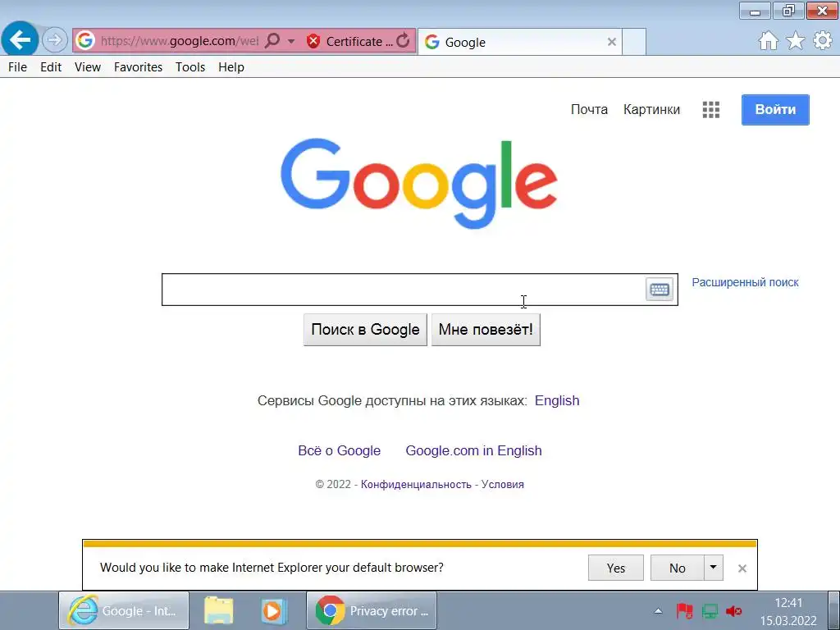Open the Конфиденциальность link
Image resolution: width=840 pixels, height=630 pixels.
pos(416,484)
